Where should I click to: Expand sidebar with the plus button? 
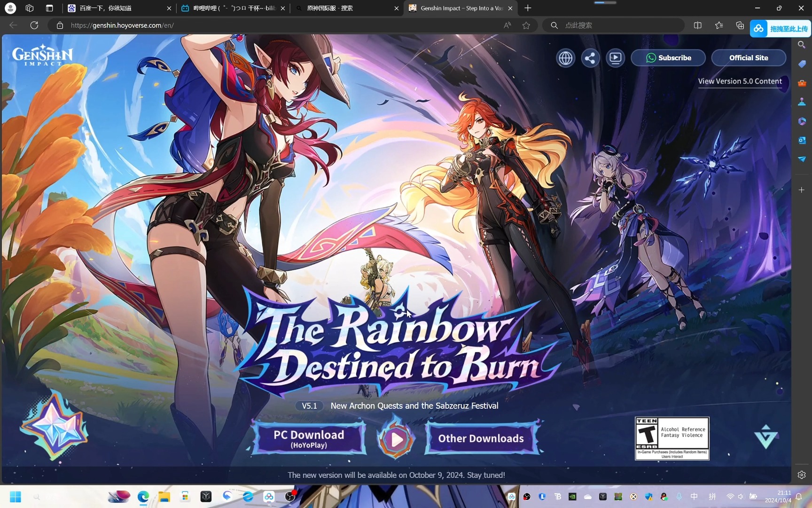[802, 190]
